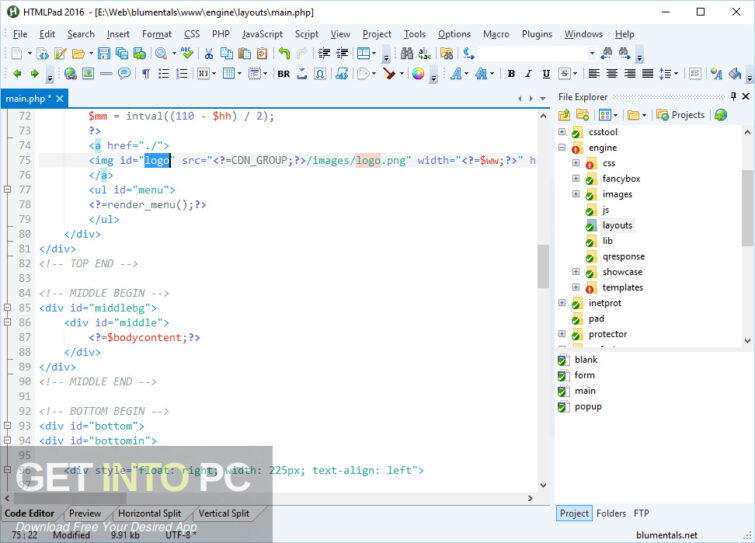Switch to the Preview tab
Screen dimensions: 755x543
pos(85,513)
